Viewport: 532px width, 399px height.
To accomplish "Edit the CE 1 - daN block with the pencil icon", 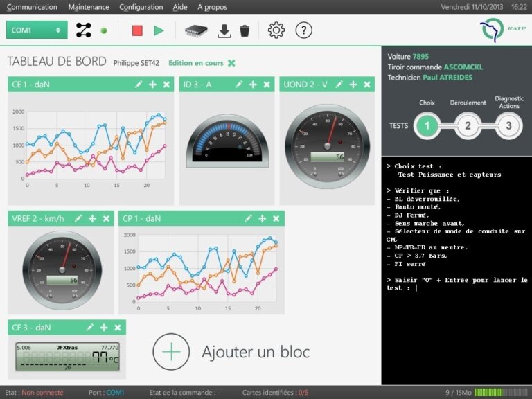I will coord(139,85).
